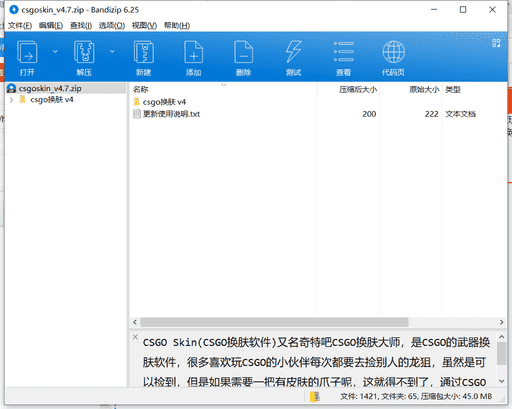Open the View (视图) menu
Image resolution: width=512 pixels, height=409 pixels.
click(x=144, y=26)
